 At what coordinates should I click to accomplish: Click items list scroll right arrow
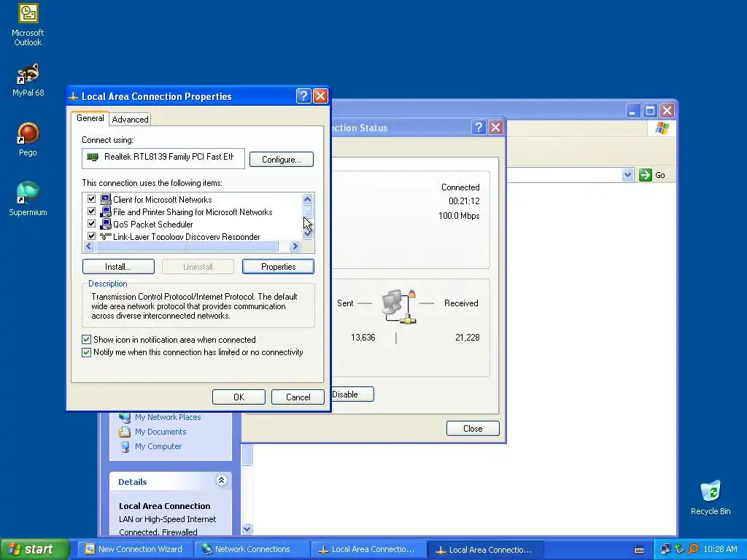(295, 246)
